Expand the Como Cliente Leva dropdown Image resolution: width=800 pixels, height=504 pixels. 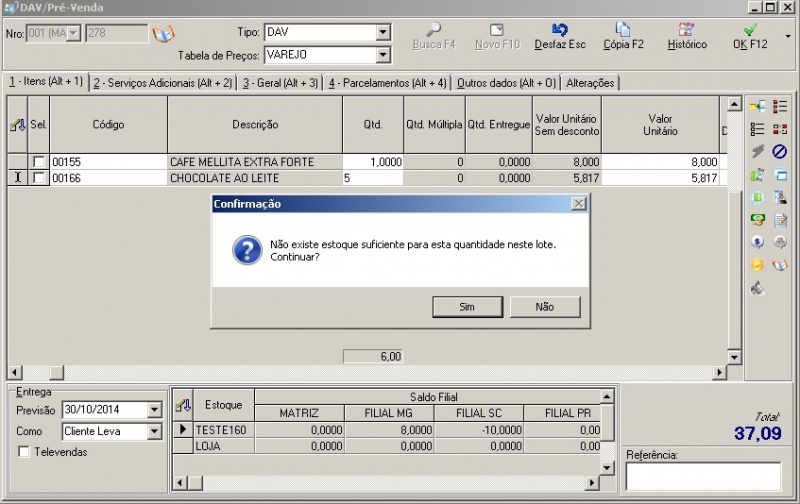[154, 432]
